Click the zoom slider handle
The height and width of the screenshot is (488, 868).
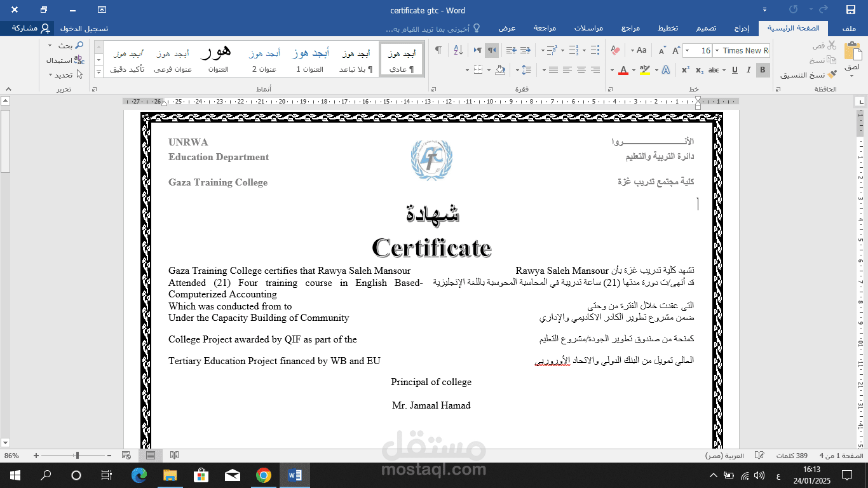[x=78, y=455]
